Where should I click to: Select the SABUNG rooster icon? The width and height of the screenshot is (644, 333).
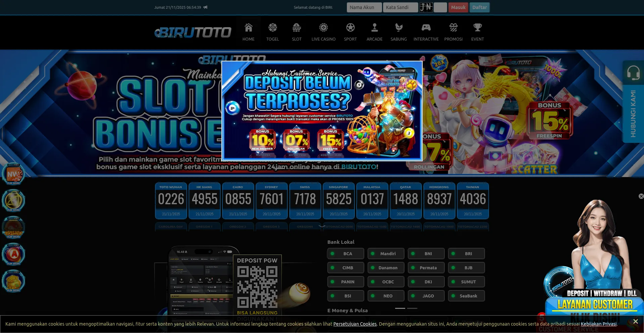pyautogui.click(x=398, y=27)
